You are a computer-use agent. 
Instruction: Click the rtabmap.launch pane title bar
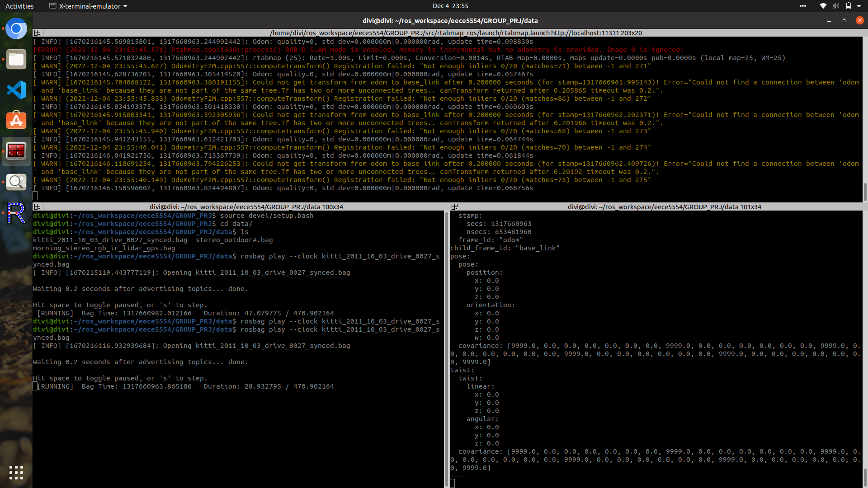[x=455, y=33]
